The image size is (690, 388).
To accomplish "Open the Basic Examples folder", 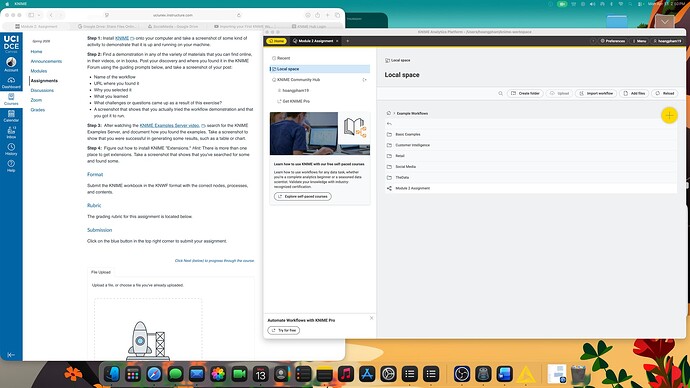I will click(531, 134).
